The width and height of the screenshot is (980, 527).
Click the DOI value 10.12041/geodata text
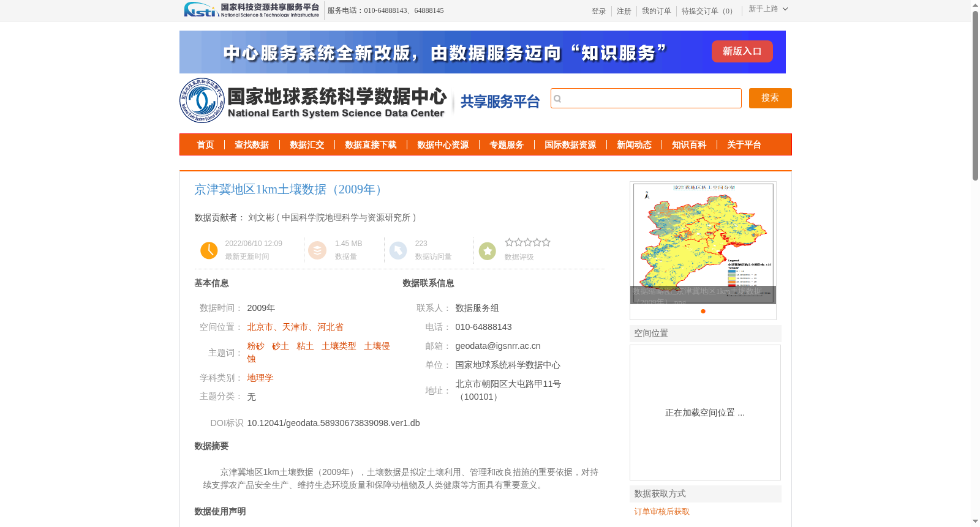coord(333,423)
